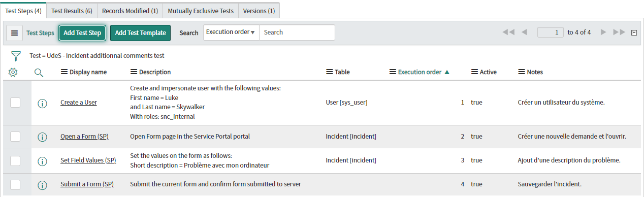Viewport: 644px width, 197px height.
Task: Sort by Execution order column header
Action: click(x=420, y=72)
